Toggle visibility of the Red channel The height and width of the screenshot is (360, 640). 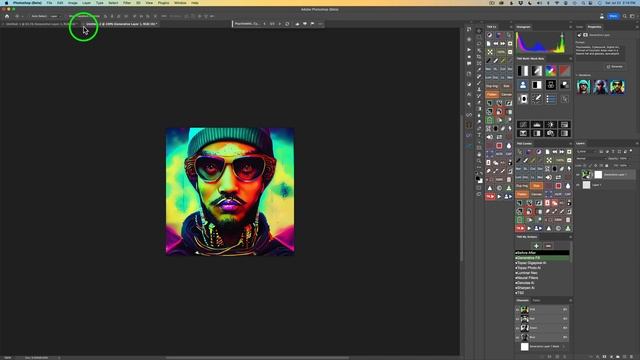coord(518,319)
